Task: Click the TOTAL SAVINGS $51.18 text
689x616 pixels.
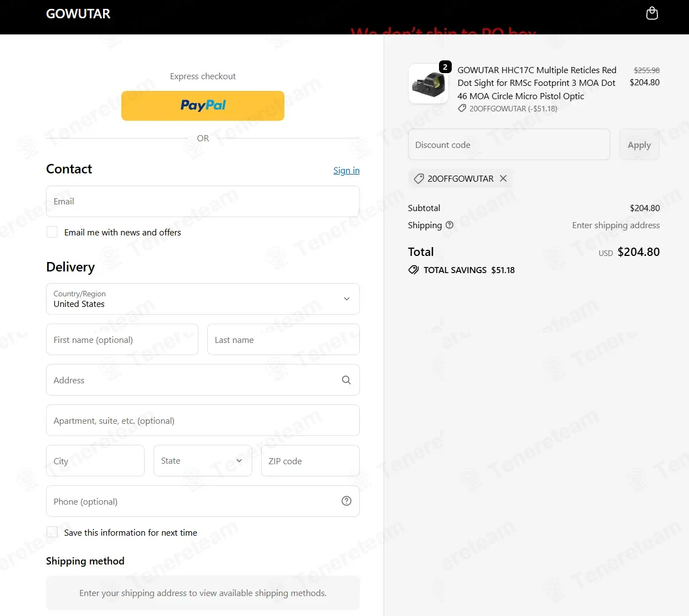Action: point(469,270)
